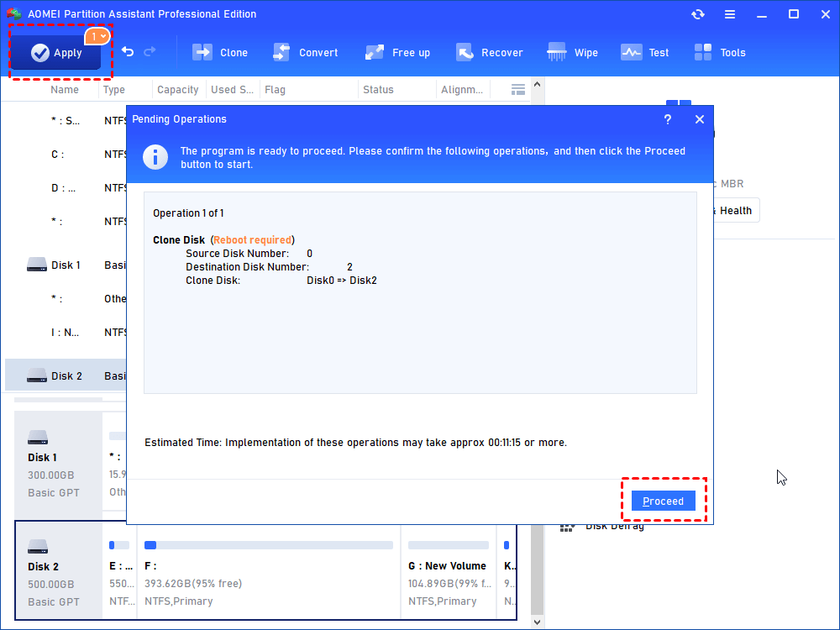Viewport: 840px width, 630px height.
Task: Select the Wipe tool
Action: 573,53
